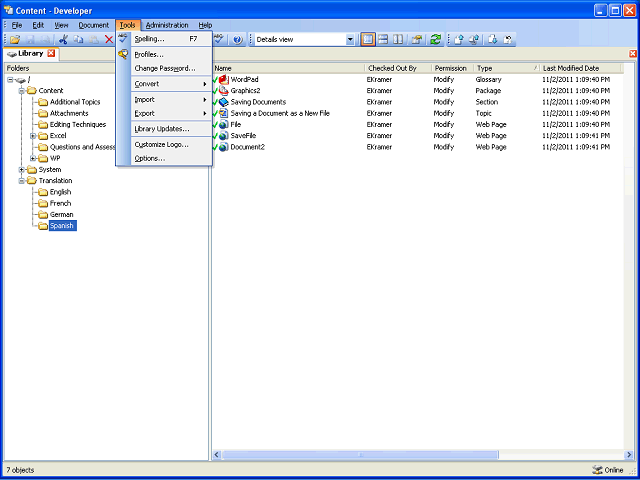Collapse the root / tree node
The height and width of the screenshot is (480, 640).
click(10, 80)
